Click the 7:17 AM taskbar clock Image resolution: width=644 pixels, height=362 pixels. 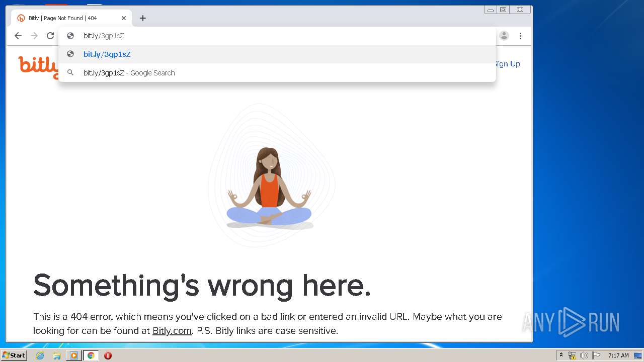pos(618,355)
